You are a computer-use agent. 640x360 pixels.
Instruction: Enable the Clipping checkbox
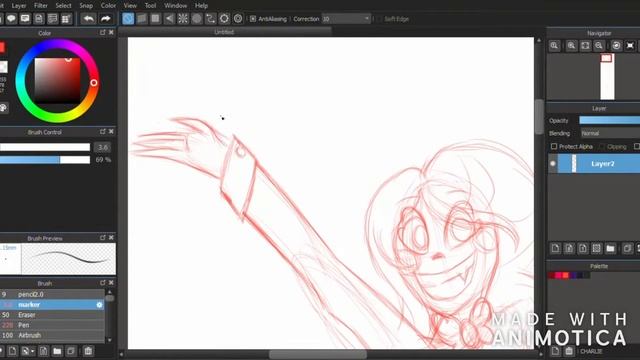point(602,146)
